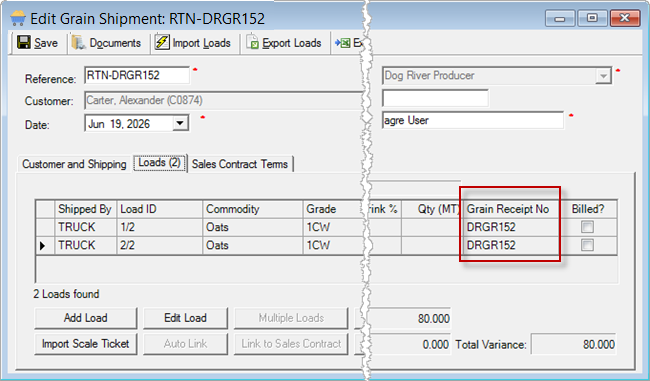The image size is (650, 381).
Task: Click the Link to Sales Contract button
Action: point(291,344)
